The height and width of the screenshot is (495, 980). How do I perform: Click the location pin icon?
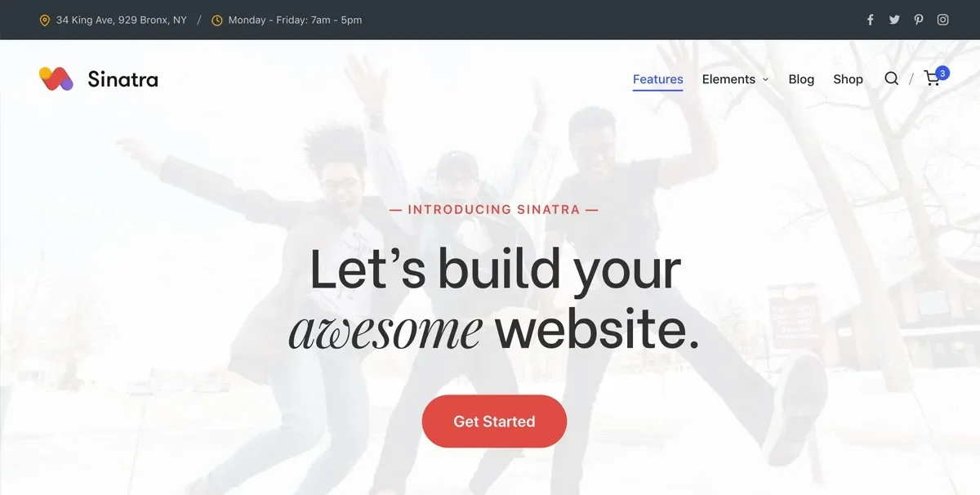point(45,20)
